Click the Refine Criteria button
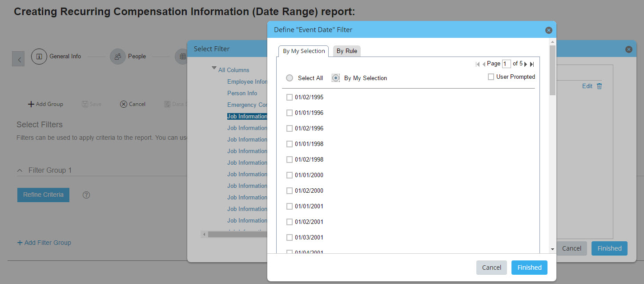 tap(43, 195)
